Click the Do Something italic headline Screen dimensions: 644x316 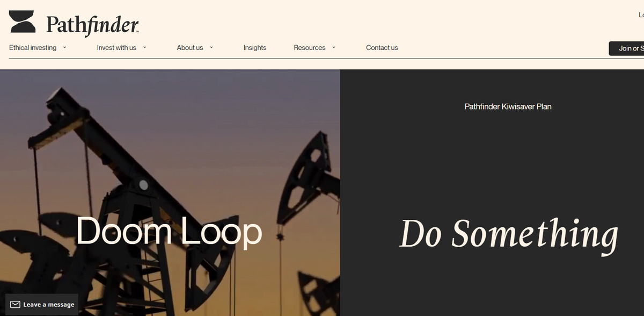tap(509, 235)
